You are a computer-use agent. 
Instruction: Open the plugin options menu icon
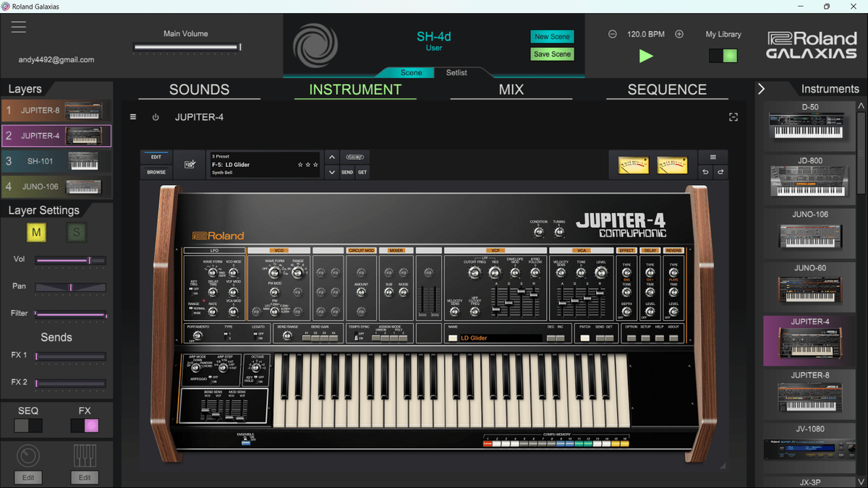[x=713, y=157]
